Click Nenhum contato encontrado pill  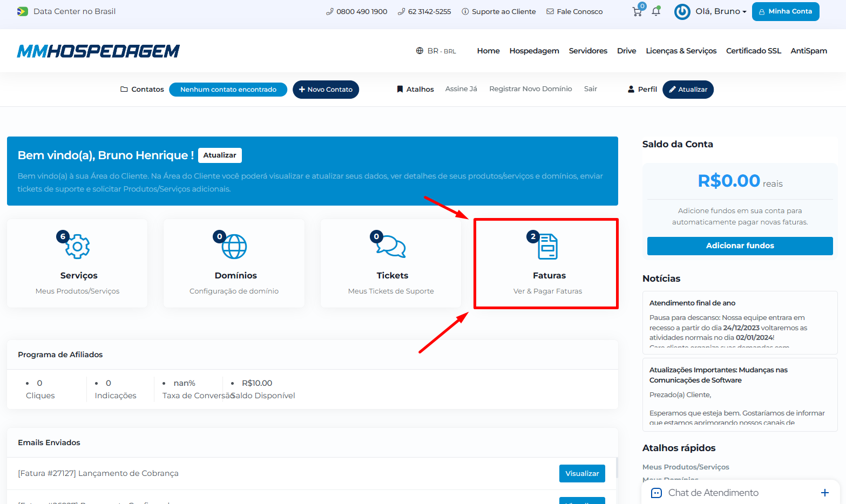tap(228, 90)
